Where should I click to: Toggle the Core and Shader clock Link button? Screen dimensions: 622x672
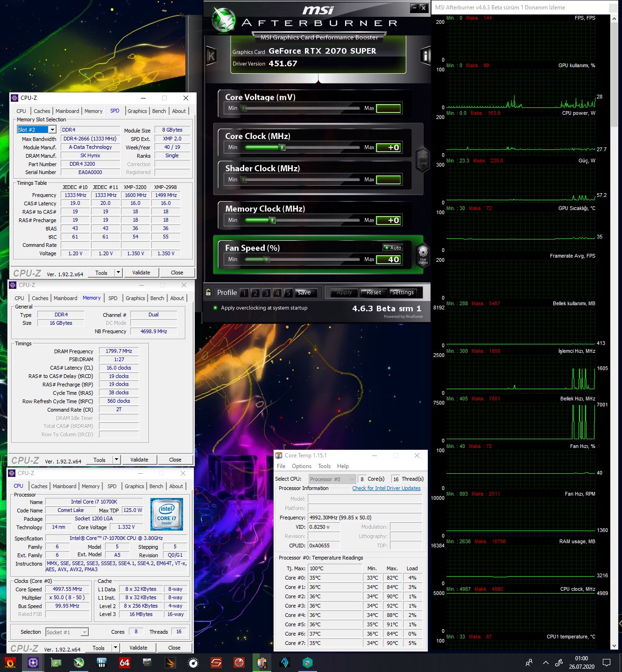point(423,160)
